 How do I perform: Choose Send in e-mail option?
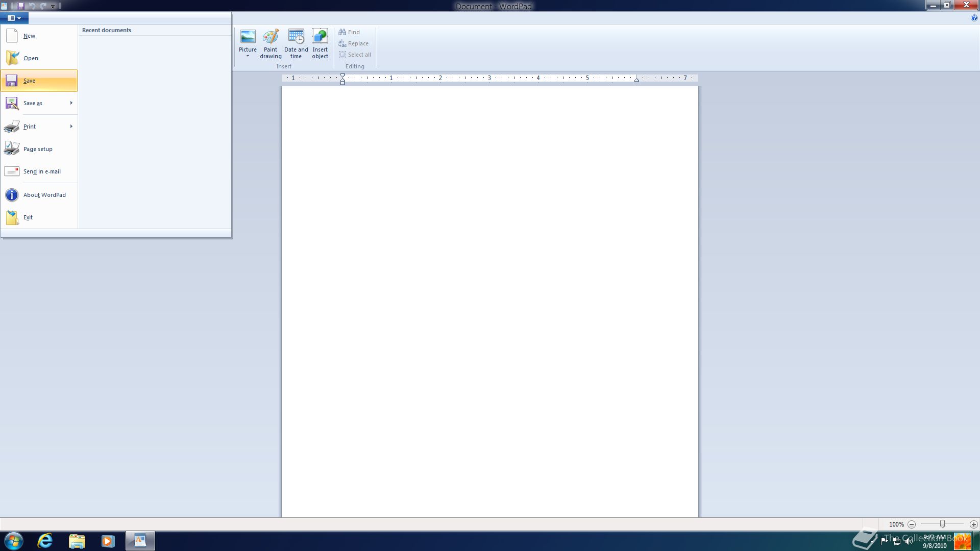click(42, 171)
